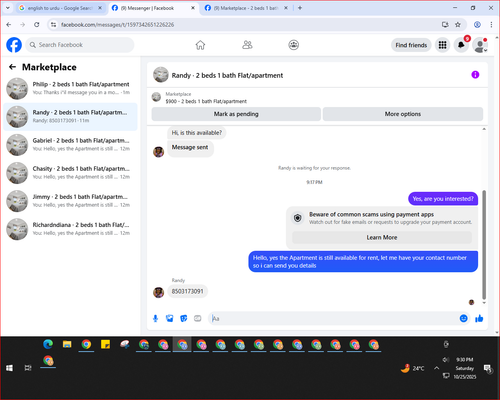Open the Groups icon in top navigation

[x=293, y=45]
